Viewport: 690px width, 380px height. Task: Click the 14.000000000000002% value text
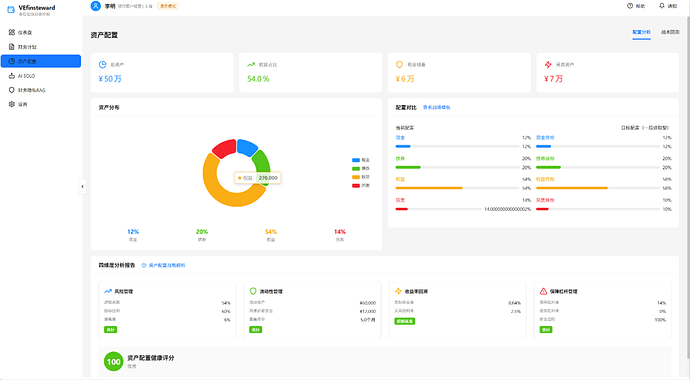(507, 209)
